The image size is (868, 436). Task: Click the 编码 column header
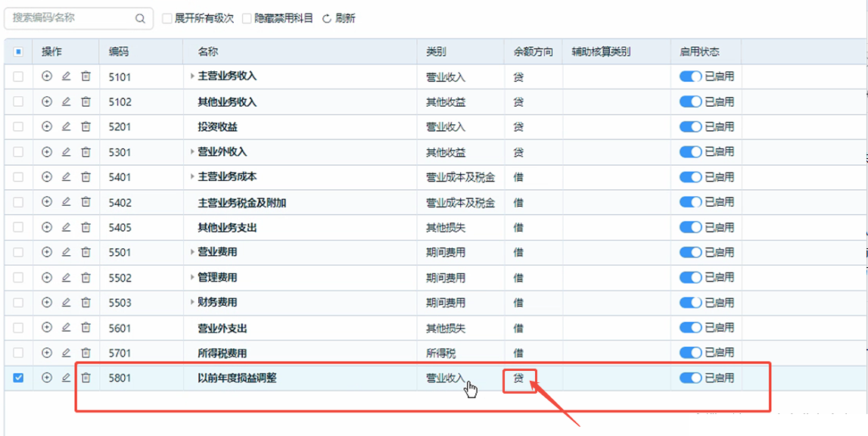pyautogui.click(x=119, y=51)
